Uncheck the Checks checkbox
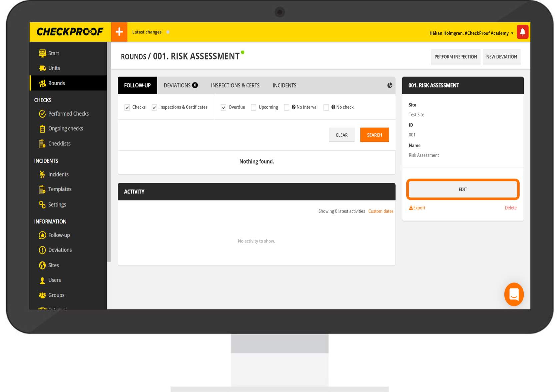This screenshot has width=560, height=392. click(x=127, y=107)
